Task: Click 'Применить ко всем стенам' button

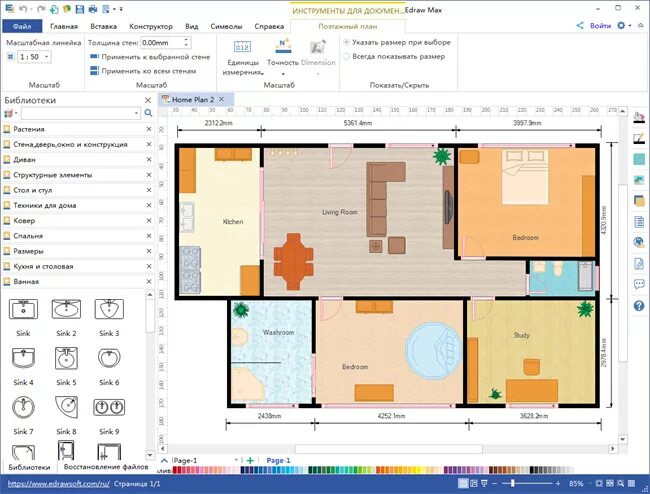Action: (143, 71)
